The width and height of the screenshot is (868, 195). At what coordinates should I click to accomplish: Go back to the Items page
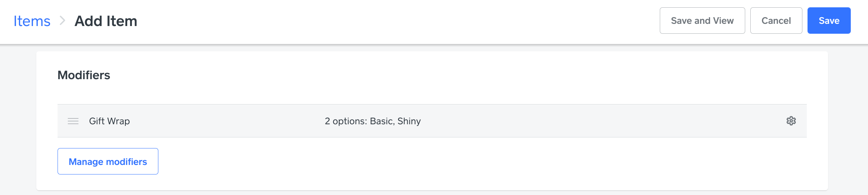[x=32, y=21]
